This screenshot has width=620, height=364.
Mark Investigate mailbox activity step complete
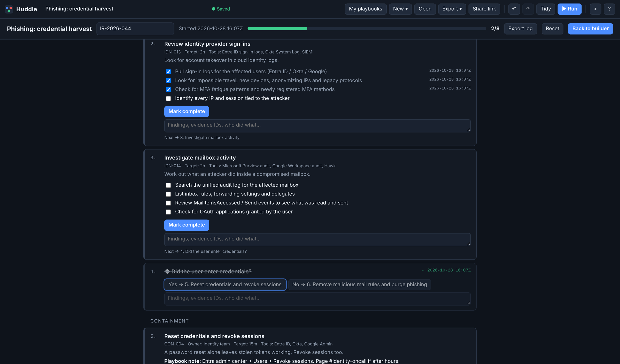point(187,225)
